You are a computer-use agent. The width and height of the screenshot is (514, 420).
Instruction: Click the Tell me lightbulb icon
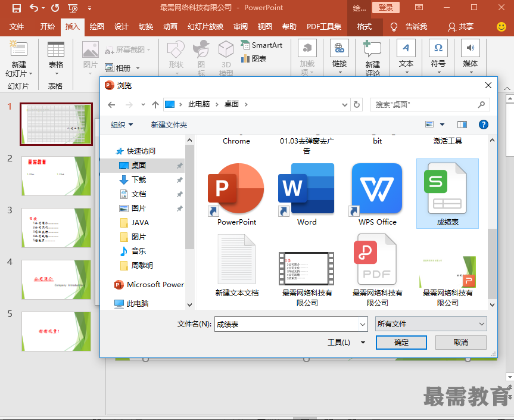coord(394,27)
